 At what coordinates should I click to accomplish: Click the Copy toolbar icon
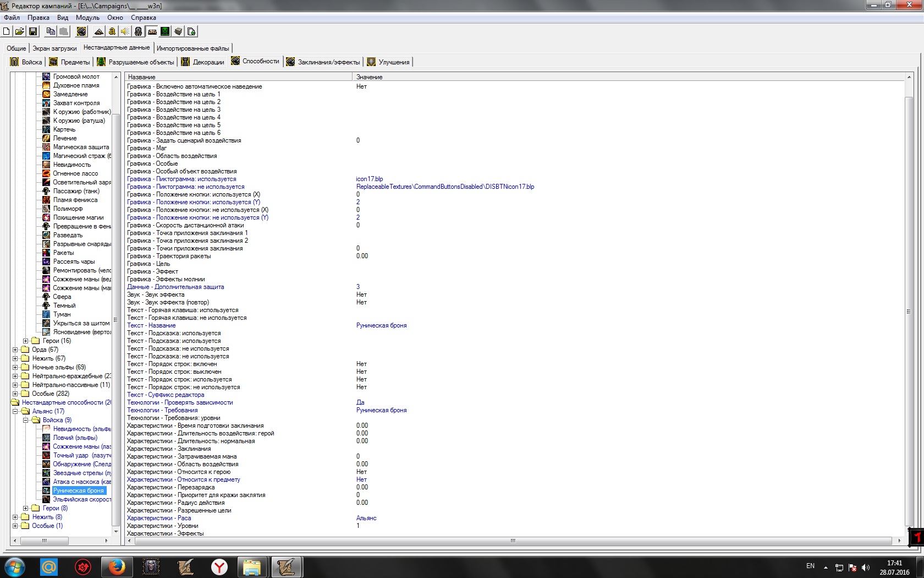51,31
